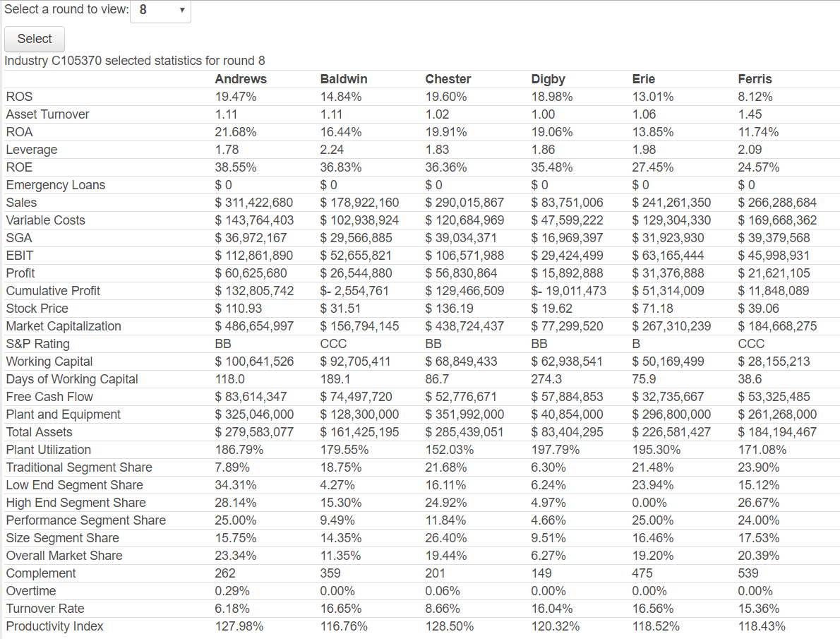Open the round selection dropdown
Image resolution: width=840 pixels, height=639 pixels.
161,10
